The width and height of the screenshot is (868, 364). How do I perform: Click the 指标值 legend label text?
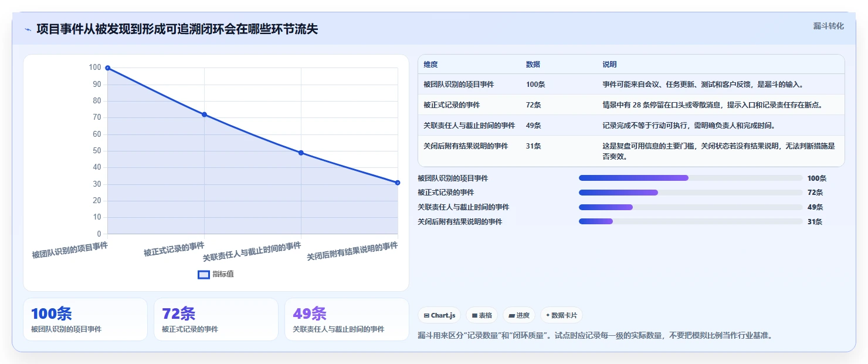(223, 274)
